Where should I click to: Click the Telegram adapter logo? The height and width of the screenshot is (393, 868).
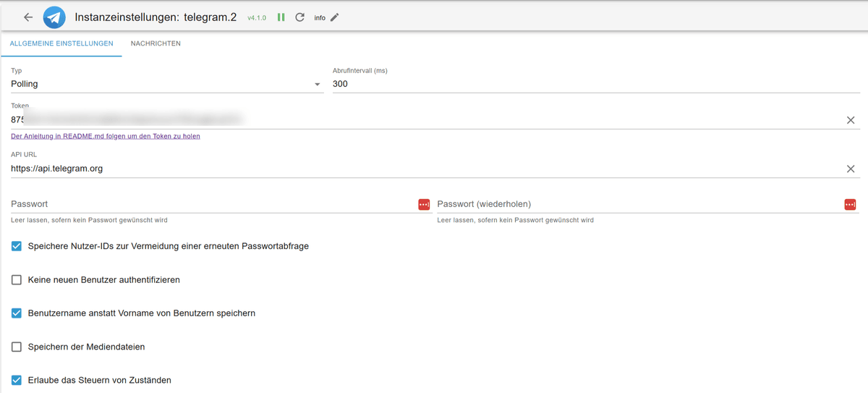click(54, 17)
